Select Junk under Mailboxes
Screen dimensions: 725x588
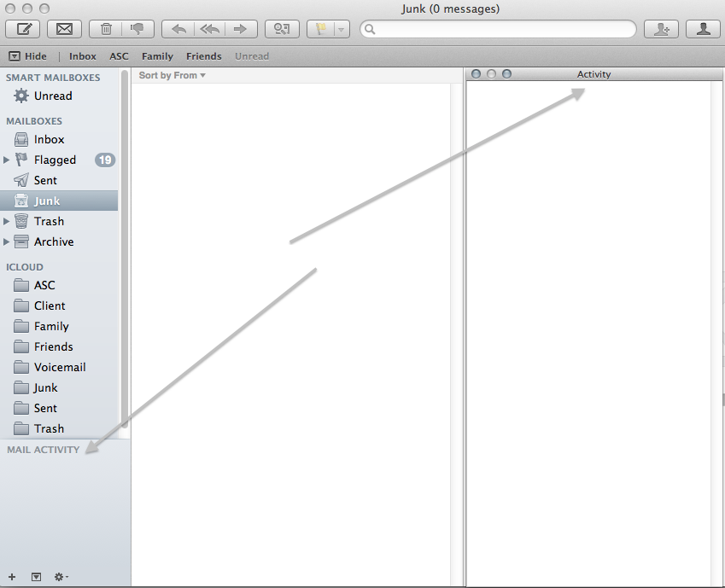tap(59, 201)
